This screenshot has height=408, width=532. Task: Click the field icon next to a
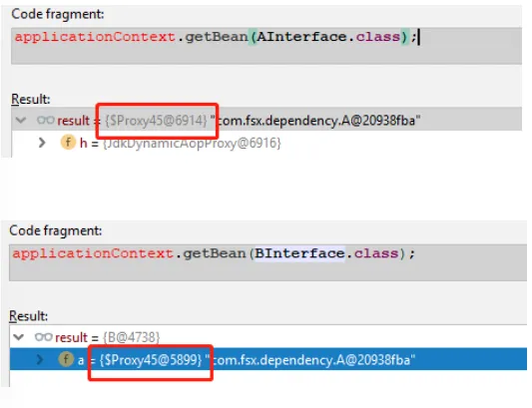(66, 359)
